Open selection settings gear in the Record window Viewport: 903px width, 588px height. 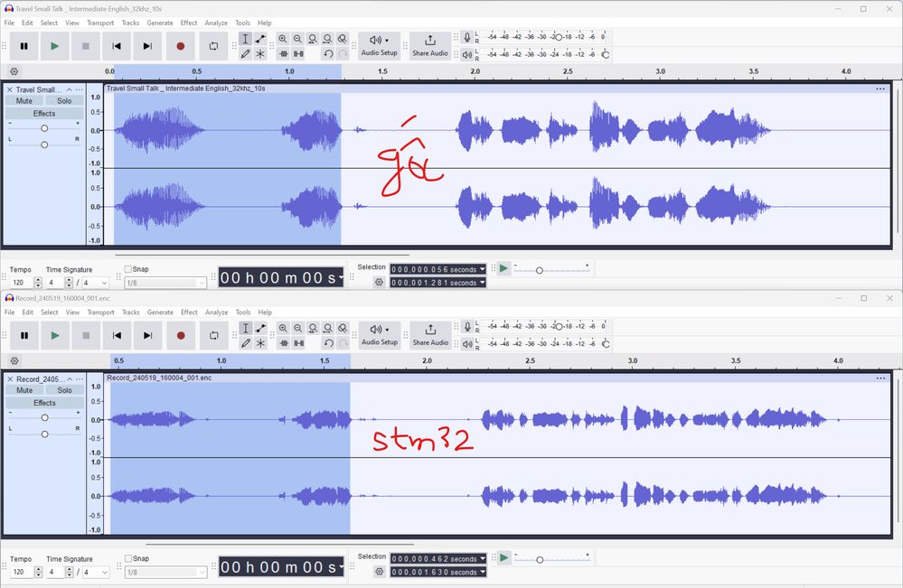click(379, 572)
